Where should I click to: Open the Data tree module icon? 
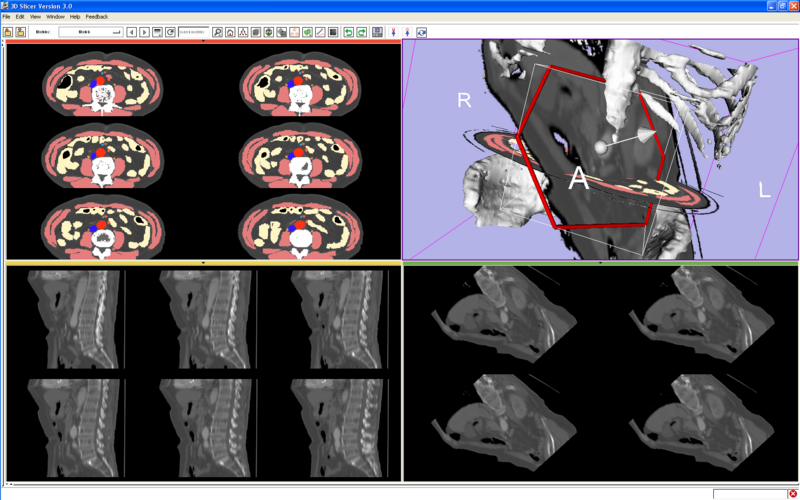pos(243,32)
